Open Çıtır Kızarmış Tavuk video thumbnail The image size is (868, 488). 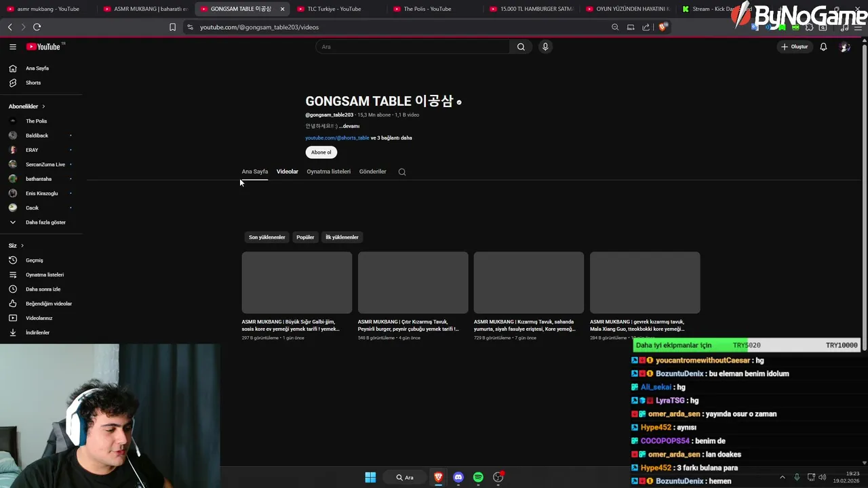(x=413, y=283)
